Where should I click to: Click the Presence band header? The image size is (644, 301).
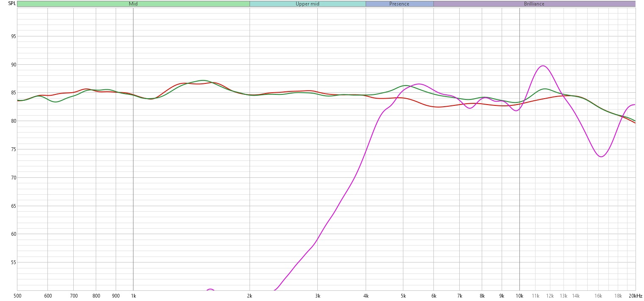point(399,4)
